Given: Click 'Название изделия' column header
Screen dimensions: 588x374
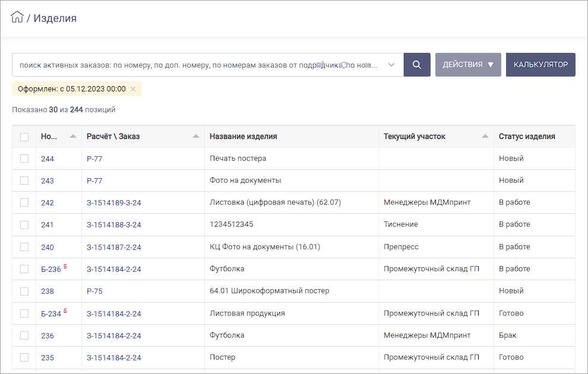Looking at the screenshot, I should pos(244,137).
